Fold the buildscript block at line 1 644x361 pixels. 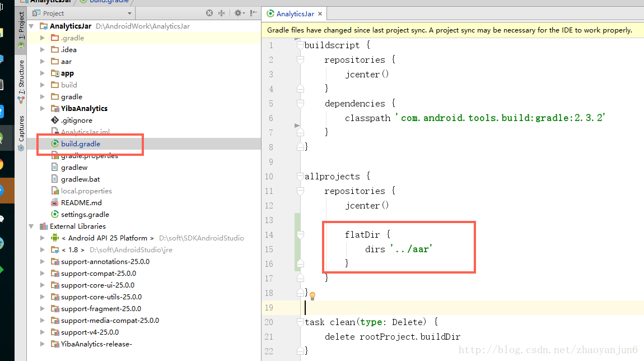300,45
